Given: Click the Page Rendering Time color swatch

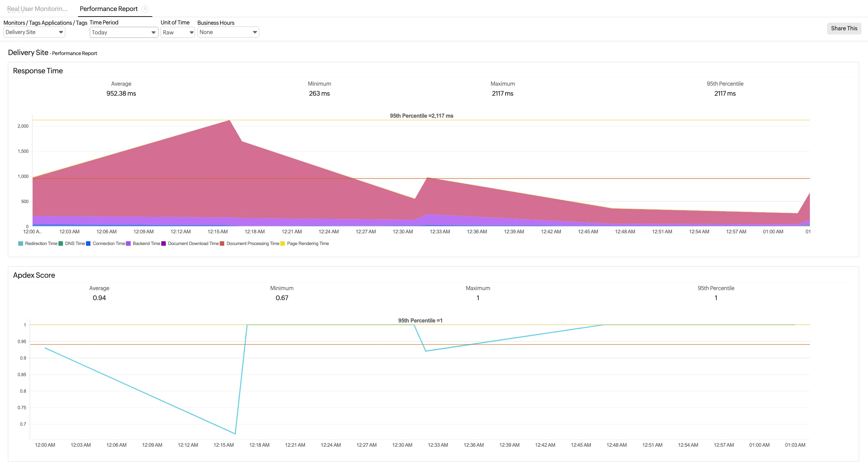Looking at the screenshot, I should 282,243.
